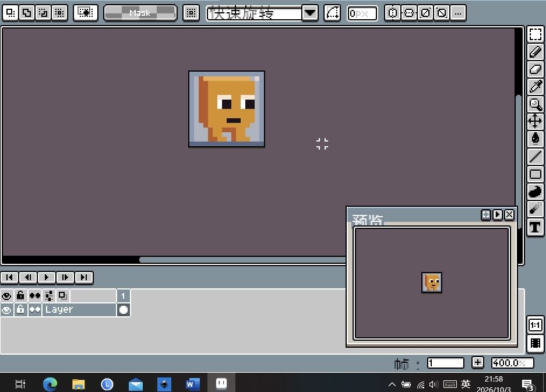Select the Eraser tool
This screenshot has height=392, width=546.
point(535,69)
